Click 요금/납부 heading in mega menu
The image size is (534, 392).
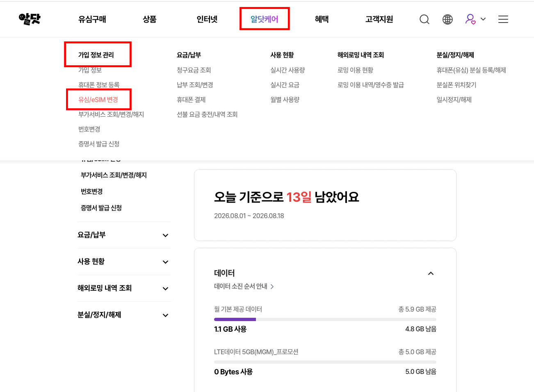tap(189, 55)
